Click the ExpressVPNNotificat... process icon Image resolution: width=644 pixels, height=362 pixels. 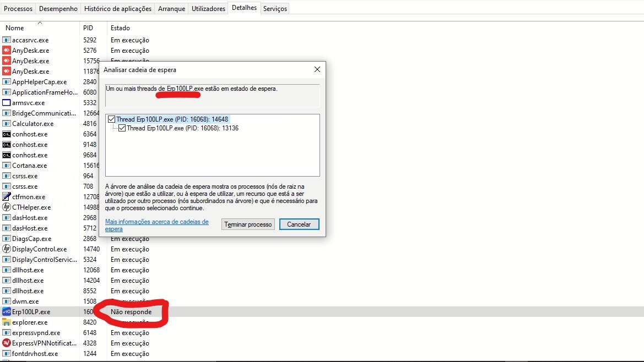click(x=7, y=343)
